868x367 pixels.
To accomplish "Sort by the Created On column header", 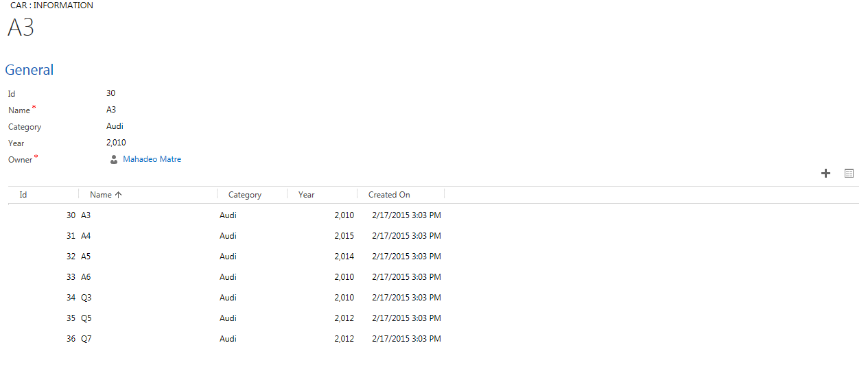I will [401, 195].
